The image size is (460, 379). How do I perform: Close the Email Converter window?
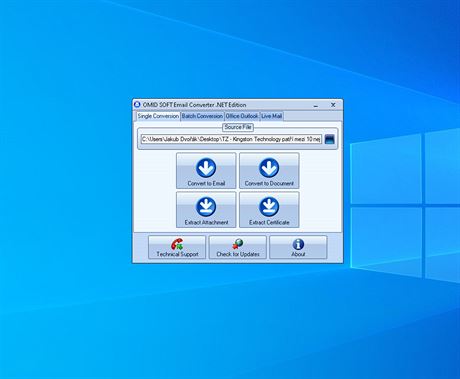click(x=333, y=105)
